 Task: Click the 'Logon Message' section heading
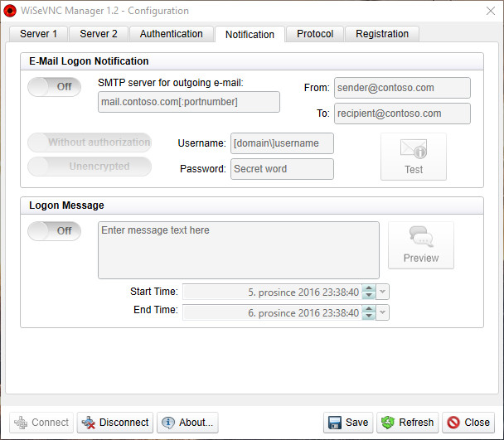66,205
